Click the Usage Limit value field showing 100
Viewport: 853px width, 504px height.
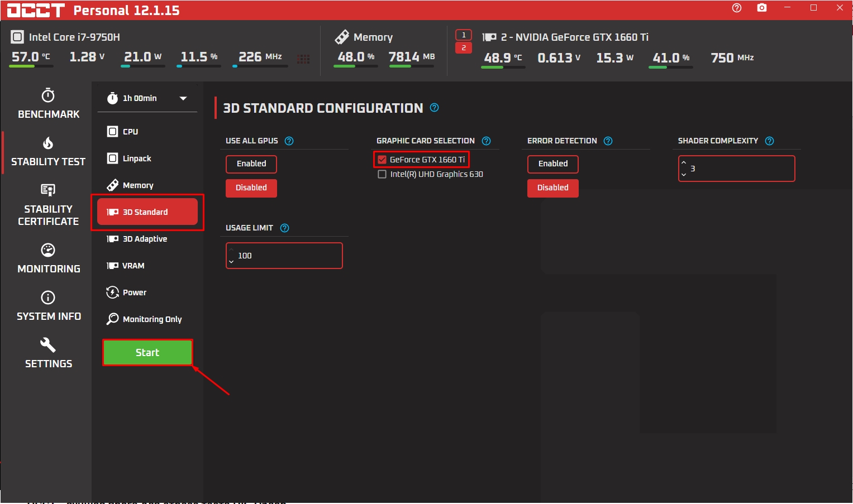(284, 256)
